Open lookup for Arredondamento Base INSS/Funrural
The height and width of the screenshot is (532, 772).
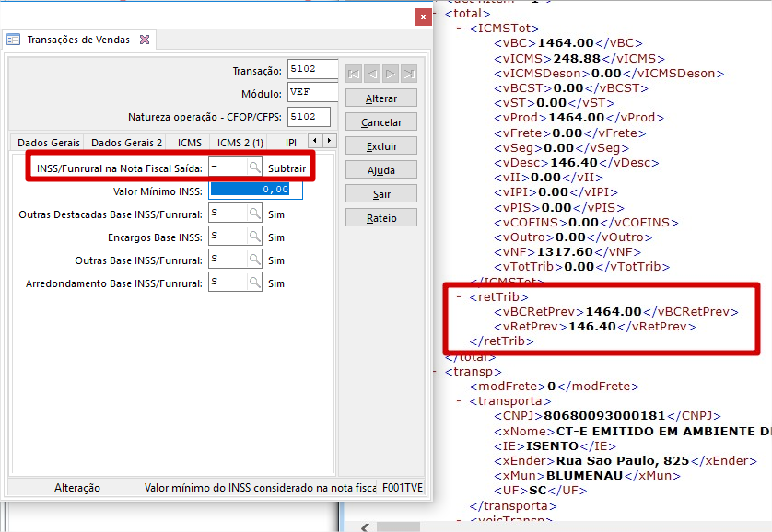click(254, 283)
